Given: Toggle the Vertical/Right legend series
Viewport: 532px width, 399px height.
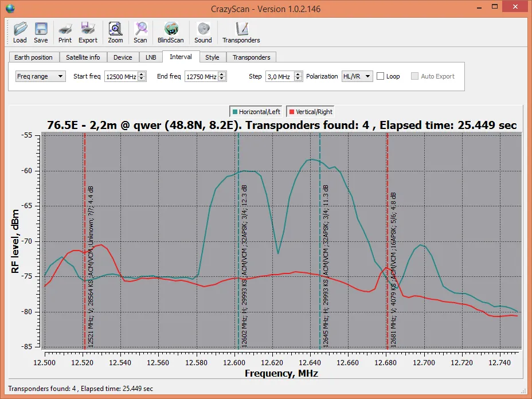Looking at the screenshot, I should tap(310, 112).
